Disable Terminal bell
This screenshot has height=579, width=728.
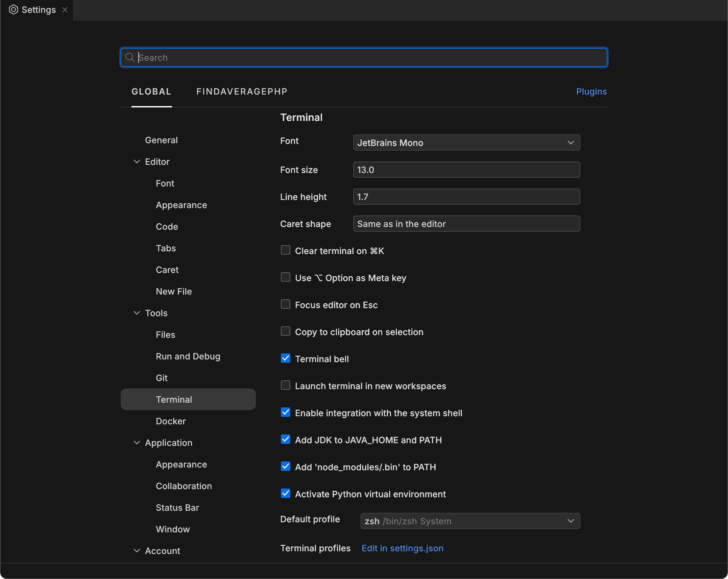pyautogui.click(x=286, y=358)
